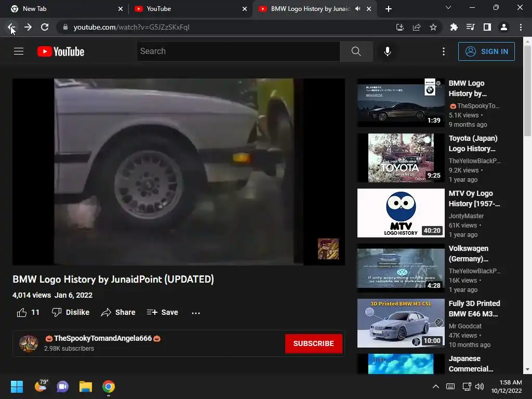Image resolution: width=532 pixels, height=399 pixels.
Task: Open the YouTube hamburger guide menu
Action: tap(19, 51)
